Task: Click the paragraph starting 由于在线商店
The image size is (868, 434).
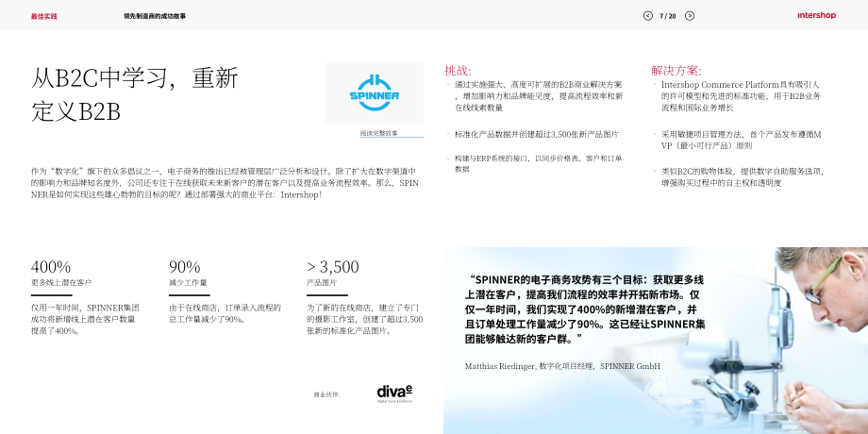Action: point(225,313)
